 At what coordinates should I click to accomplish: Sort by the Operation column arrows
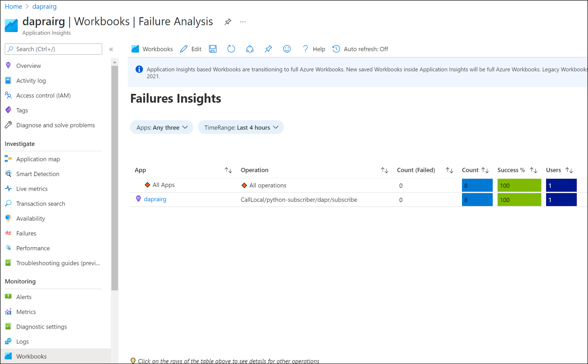384,170
